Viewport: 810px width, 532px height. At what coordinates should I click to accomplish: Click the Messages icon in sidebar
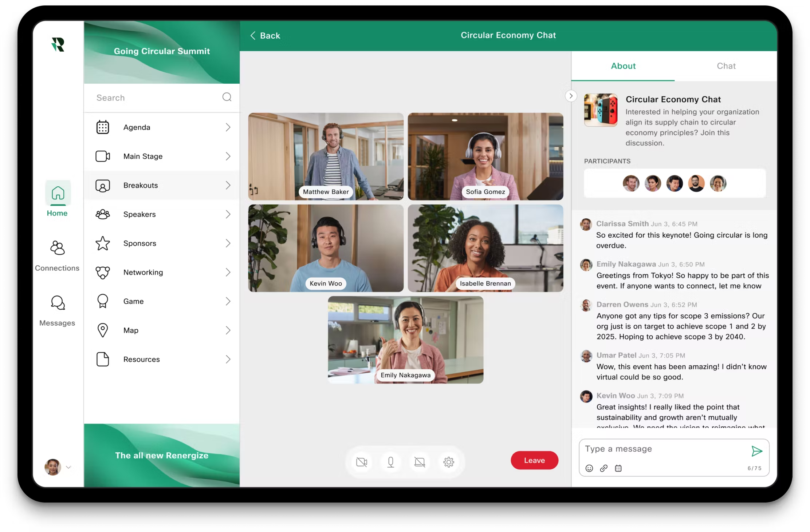pos(57,303)
